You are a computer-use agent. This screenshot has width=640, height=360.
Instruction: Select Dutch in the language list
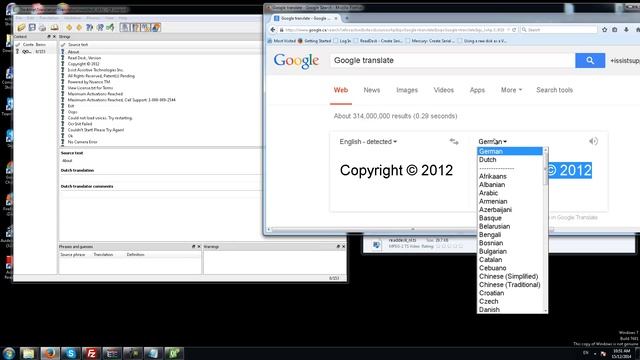point(510,160)
